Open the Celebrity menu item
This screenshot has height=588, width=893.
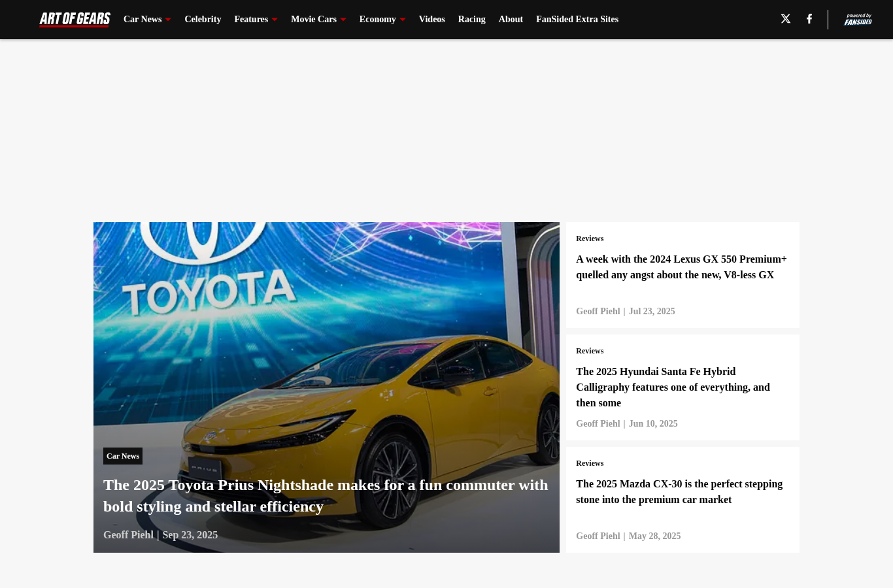click(x=203, y=20)
